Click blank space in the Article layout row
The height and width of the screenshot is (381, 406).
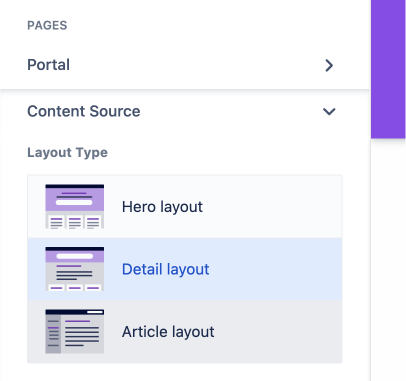point(278,332)
